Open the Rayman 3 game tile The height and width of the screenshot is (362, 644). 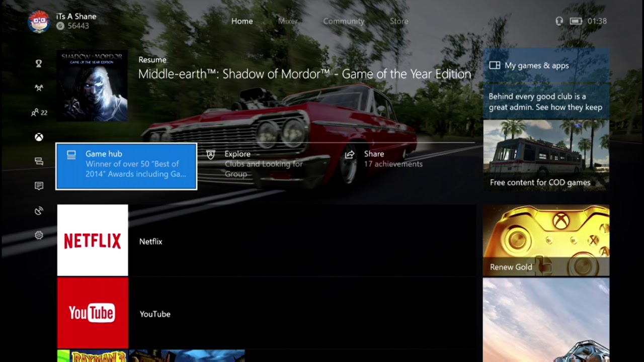[x=93, y=356]
